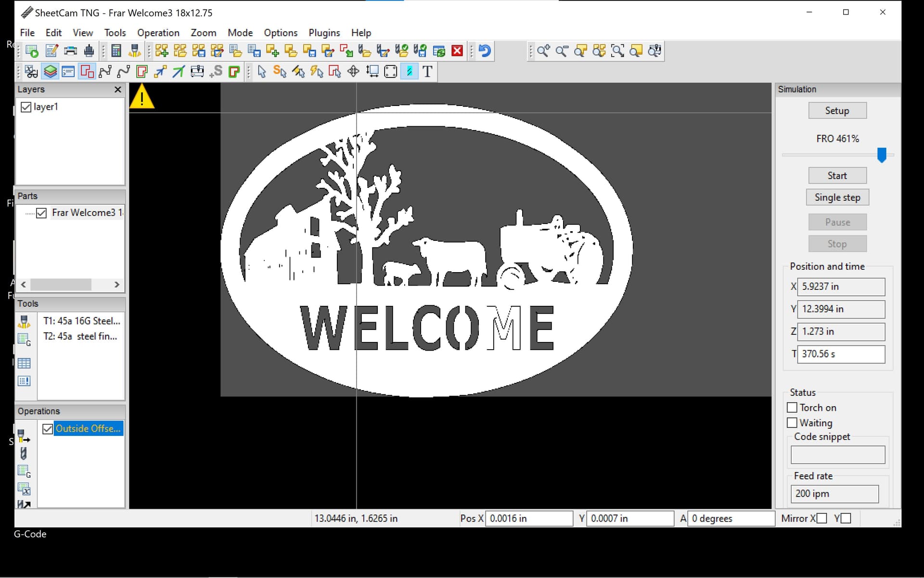Image resolution: width=924 pixels, height=578 pixels.
Task: Select tool T1: 45a 16G Steel
Action: tap(81, 321)
